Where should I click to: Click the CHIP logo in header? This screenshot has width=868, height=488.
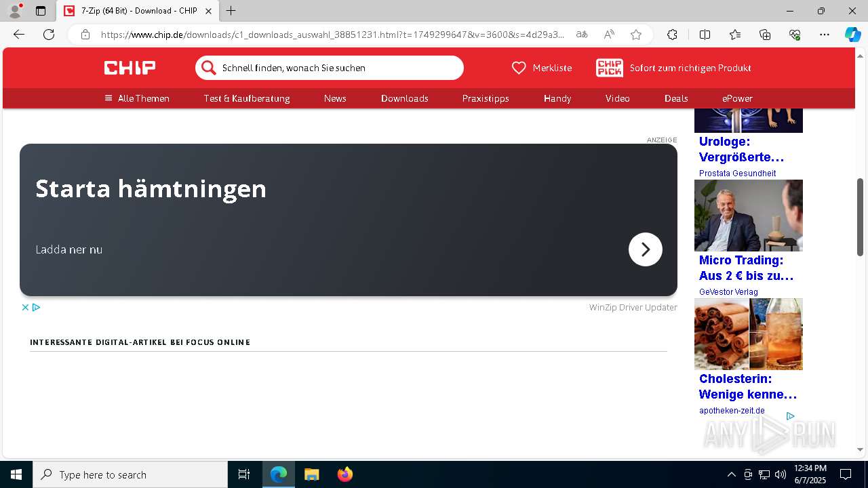[x=130, y=68]
